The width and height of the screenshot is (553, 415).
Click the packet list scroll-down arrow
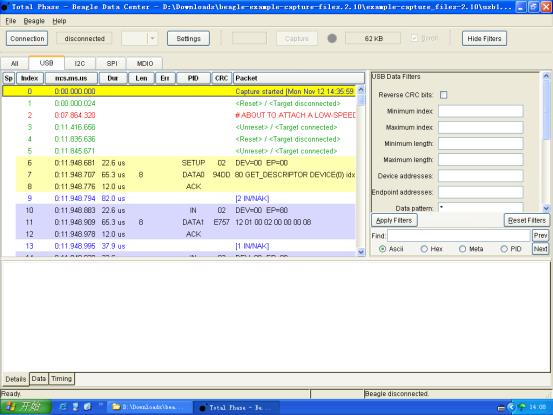[361, 252]
